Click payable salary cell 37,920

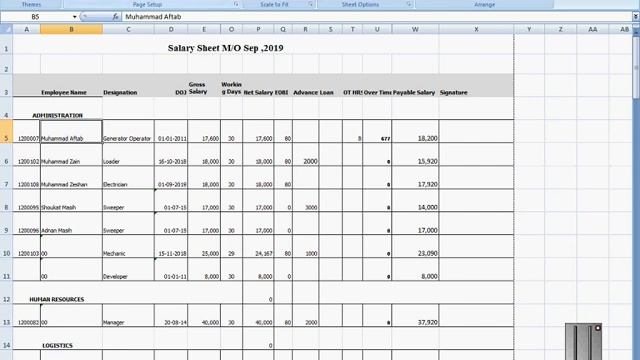(x=415, y=316)
